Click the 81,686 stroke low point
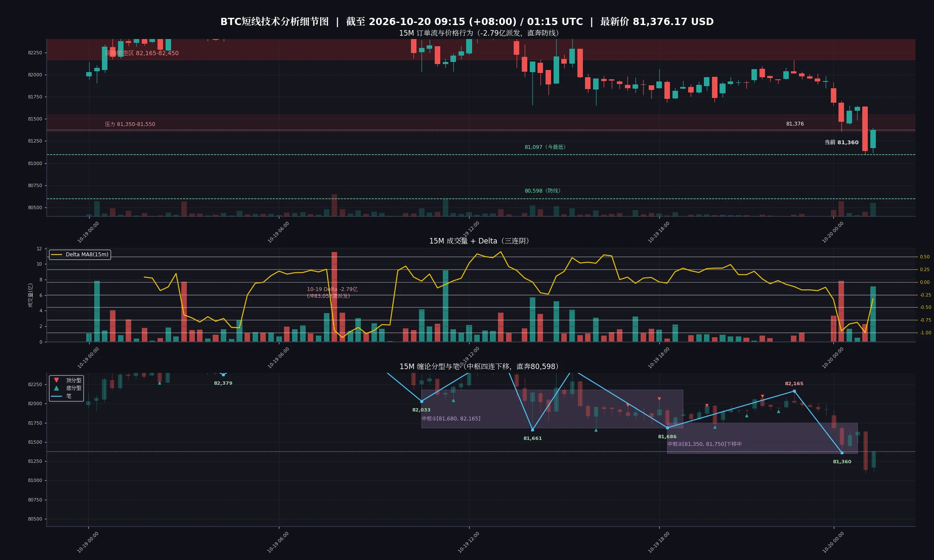The image size is (934, 560). click(x=667, y=428)
